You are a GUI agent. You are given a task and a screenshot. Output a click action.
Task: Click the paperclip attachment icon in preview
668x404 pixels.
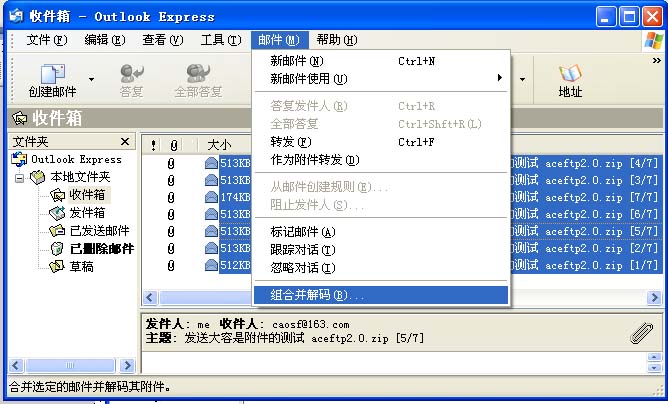(x=641, y=334)
